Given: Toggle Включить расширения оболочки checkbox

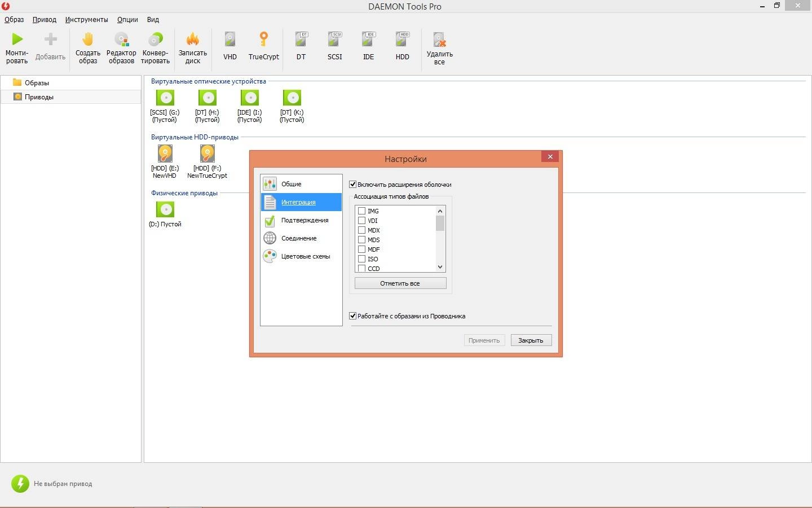Looking at the screenshot, I should pyautogui.click(x=353, y=185).
